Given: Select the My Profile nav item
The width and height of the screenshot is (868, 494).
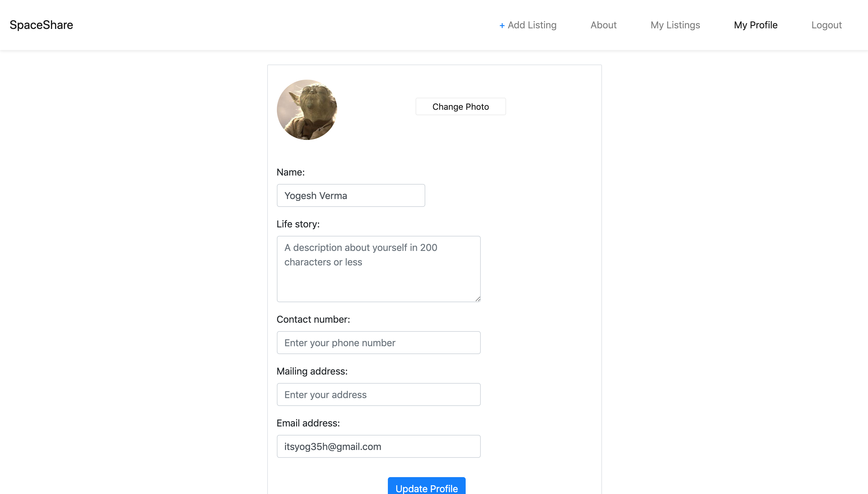Looking at the screenshot, I should click(x=756, y=25).
